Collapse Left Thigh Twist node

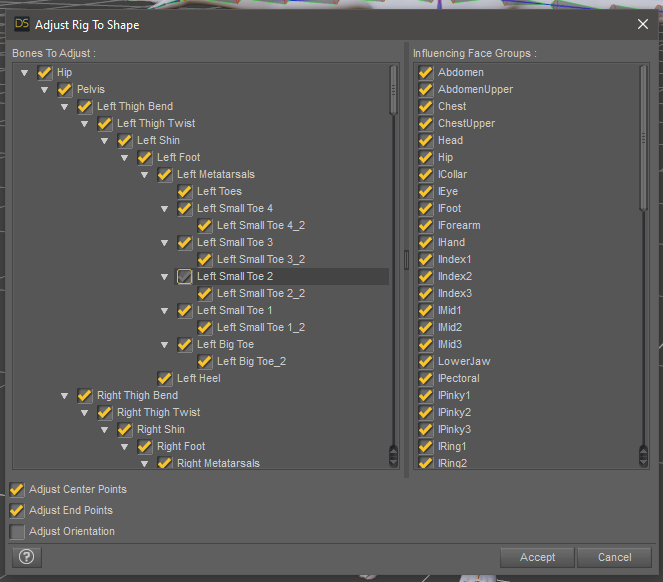click(85, 124)
